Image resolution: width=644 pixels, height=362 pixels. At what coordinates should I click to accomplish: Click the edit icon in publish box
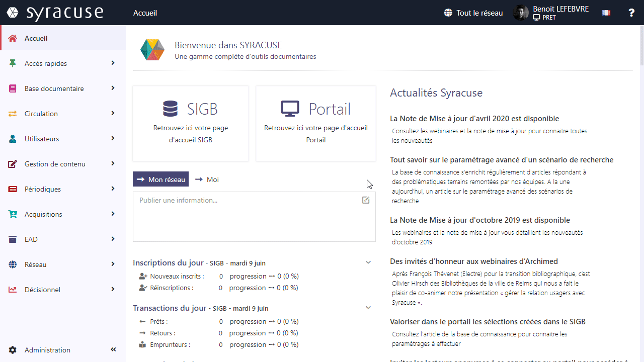[366, 200]
